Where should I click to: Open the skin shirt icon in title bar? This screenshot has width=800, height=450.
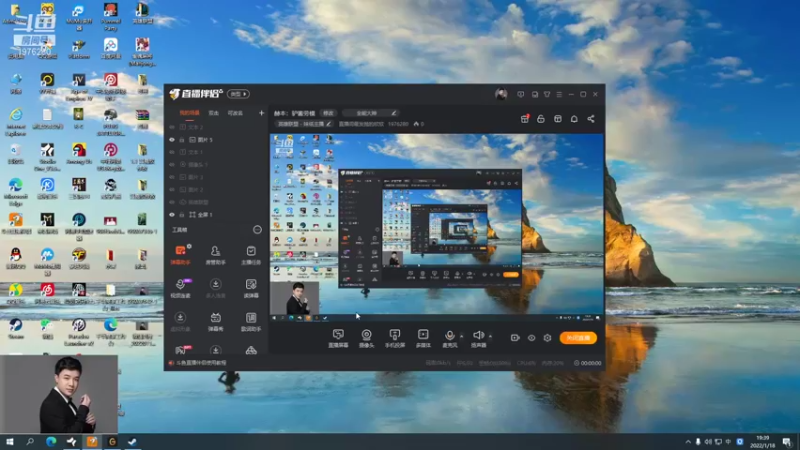[x=547, y=94]
